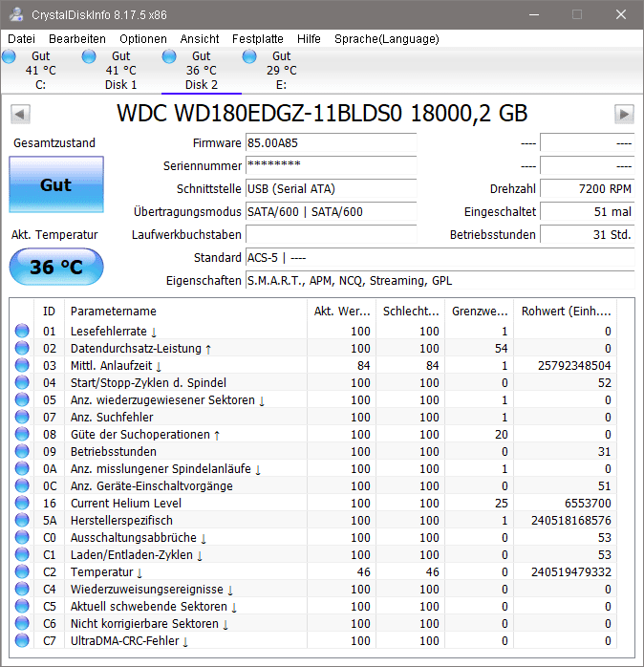
Task: Click the status orb for Start/Stopp-Zyklen row
Action: (x=22, y=382)
